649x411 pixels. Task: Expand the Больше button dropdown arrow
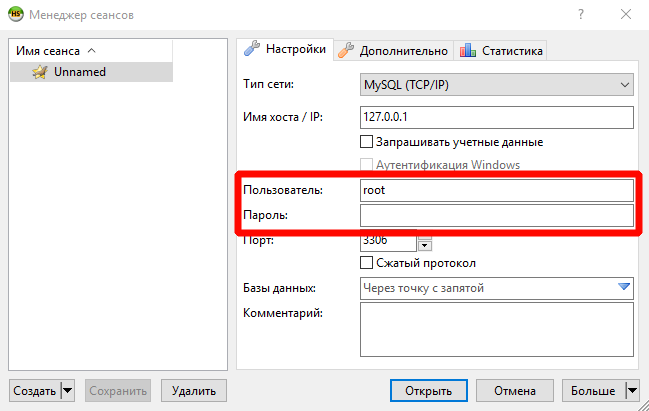click(x=632, y=390)
